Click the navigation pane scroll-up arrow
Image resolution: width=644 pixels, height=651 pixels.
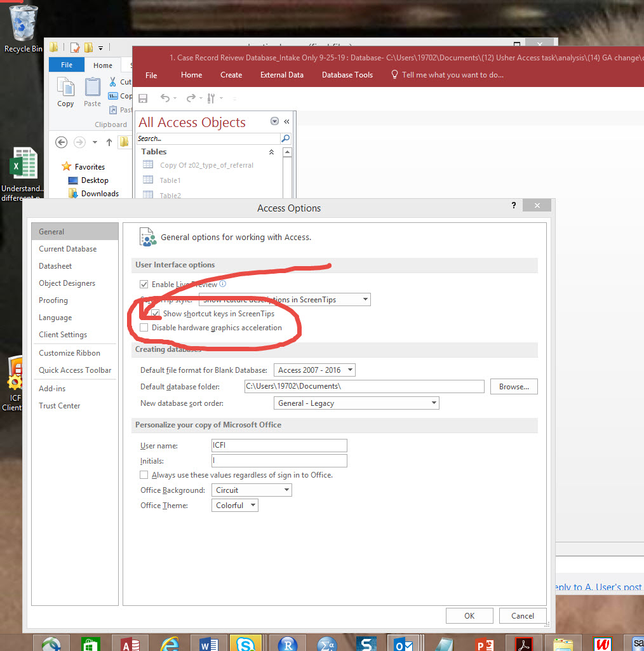click(287, 152)
